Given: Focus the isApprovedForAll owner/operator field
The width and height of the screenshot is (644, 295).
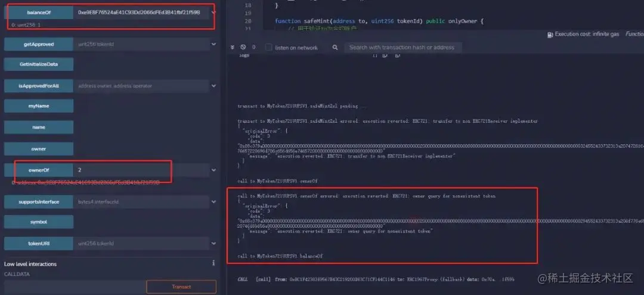Looking at the screenshot, I should point(141,86).
